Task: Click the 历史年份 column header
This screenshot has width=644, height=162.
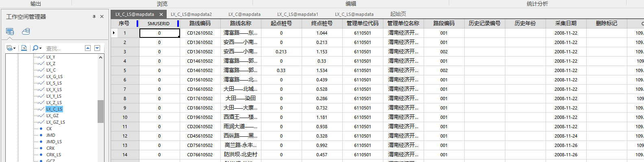Action: pos(525,24)
